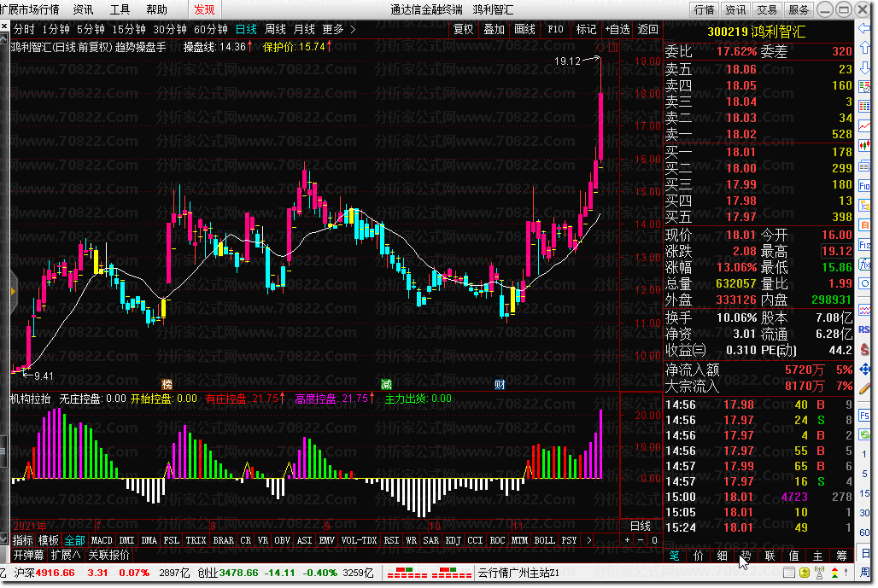
Task: Select the pencil drawing tool icon
Action: click(x=864, y=388)
